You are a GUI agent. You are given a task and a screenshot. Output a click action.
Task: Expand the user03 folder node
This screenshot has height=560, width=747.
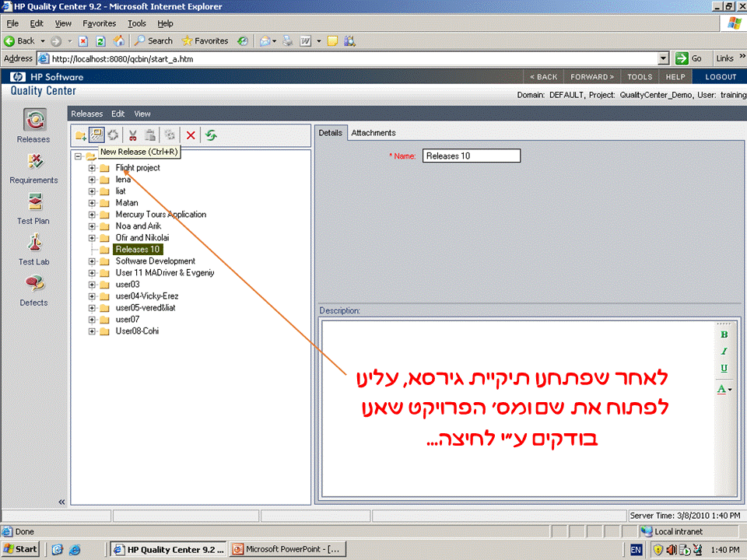click(92, 285)
